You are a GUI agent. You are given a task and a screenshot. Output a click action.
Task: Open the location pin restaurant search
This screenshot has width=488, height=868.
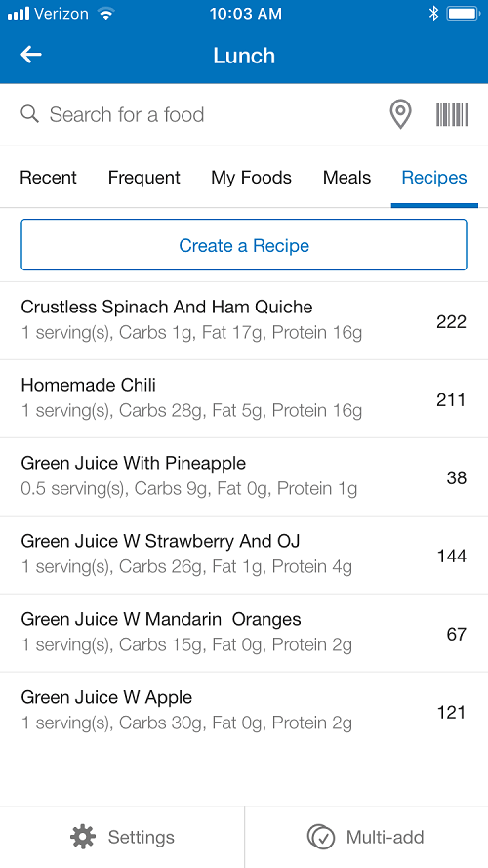click(x=400, y=114)
